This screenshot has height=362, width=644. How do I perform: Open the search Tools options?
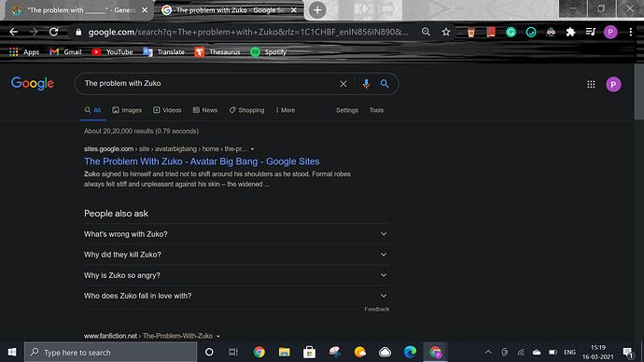point(376,110)
